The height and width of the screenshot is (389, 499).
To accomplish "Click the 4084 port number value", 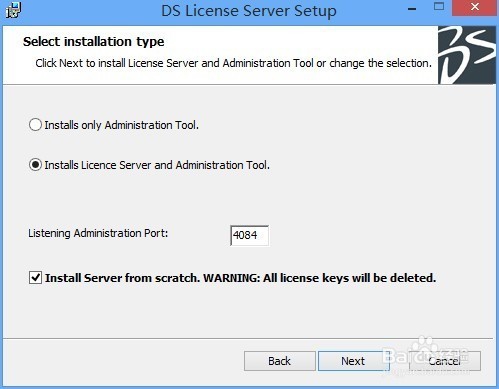I will click(x=245, y=235).
